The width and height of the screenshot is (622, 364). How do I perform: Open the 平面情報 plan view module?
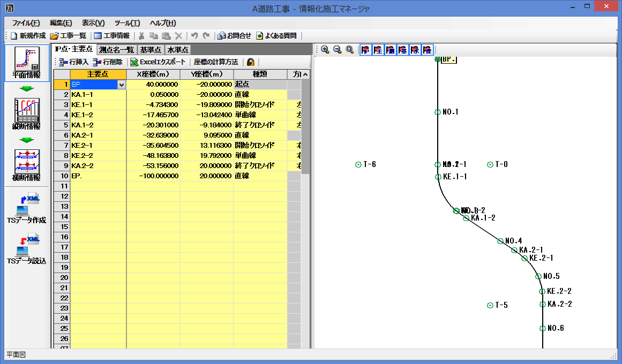coord(27,63)
